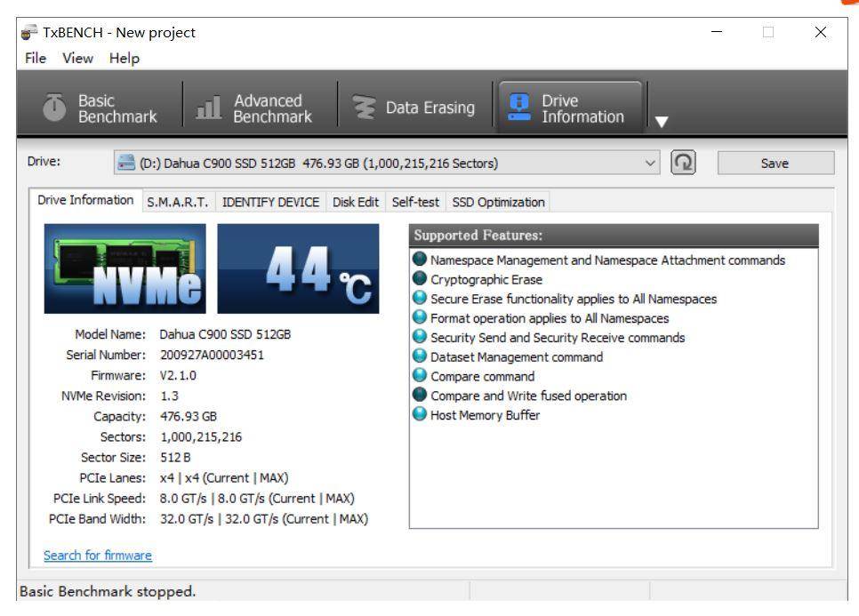Open the SSD Optimization tab
Image resolution: width=859 pixels, height=616 pixels.
click(x=498, y=202)
